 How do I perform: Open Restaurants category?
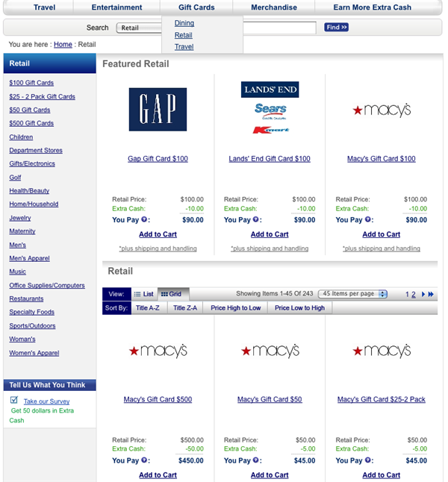(26, 298)
